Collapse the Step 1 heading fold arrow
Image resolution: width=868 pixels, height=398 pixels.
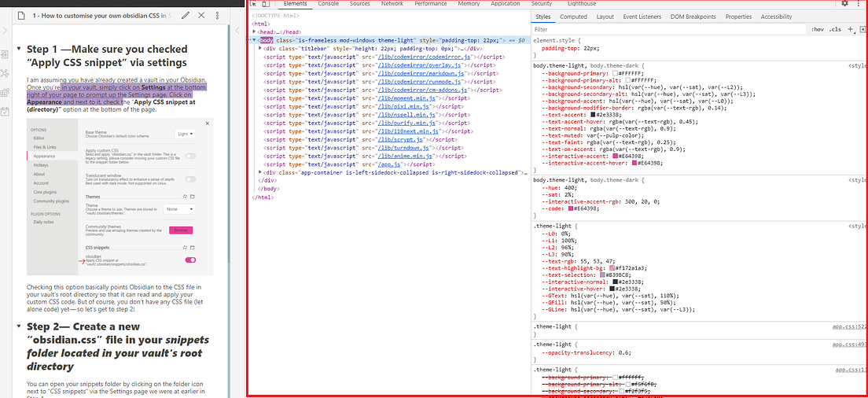20,50
